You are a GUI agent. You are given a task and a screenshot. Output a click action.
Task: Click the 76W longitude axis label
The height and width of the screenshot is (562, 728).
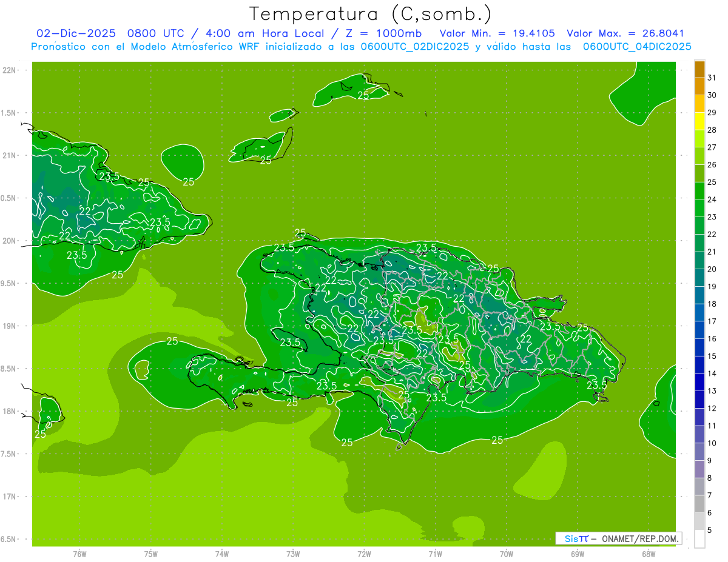coord(79,554)
